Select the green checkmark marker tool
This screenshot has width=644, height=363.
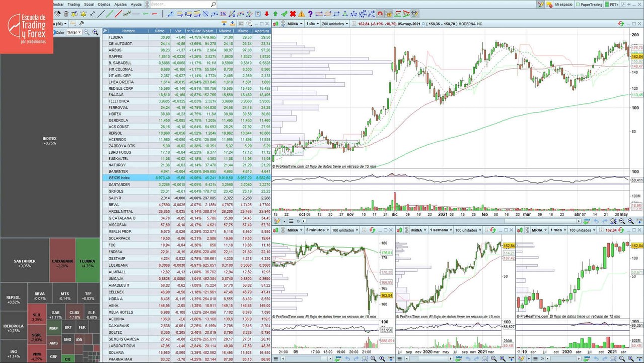tap(283, 14)
